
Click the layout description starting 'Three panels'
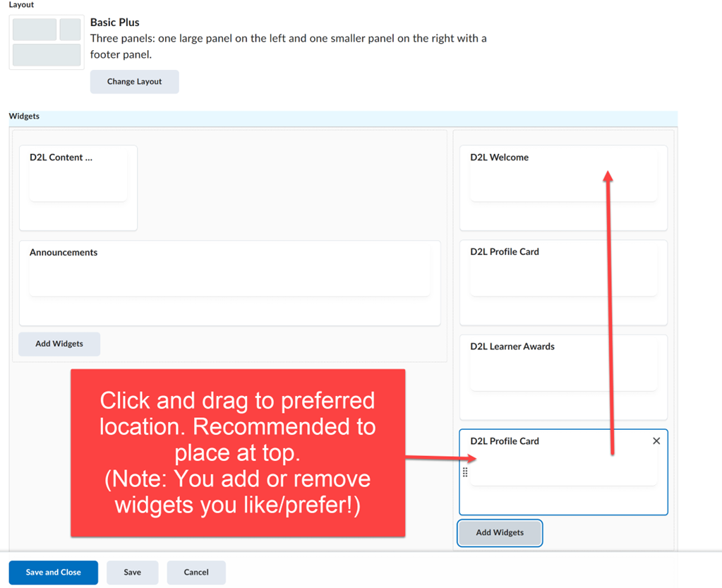point(288,46)
